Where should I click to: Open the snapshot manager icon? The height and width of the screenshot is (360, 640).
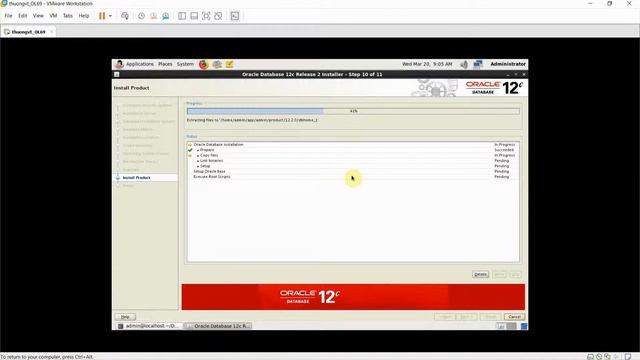(x=166, y=16)
